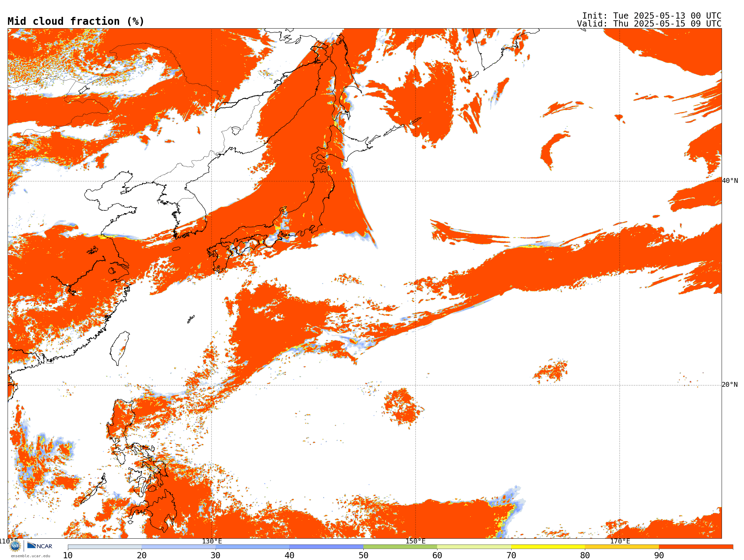Click the 150°E longitude label
The width and height of the screenshot is (744, 560).
pos(415,541)
